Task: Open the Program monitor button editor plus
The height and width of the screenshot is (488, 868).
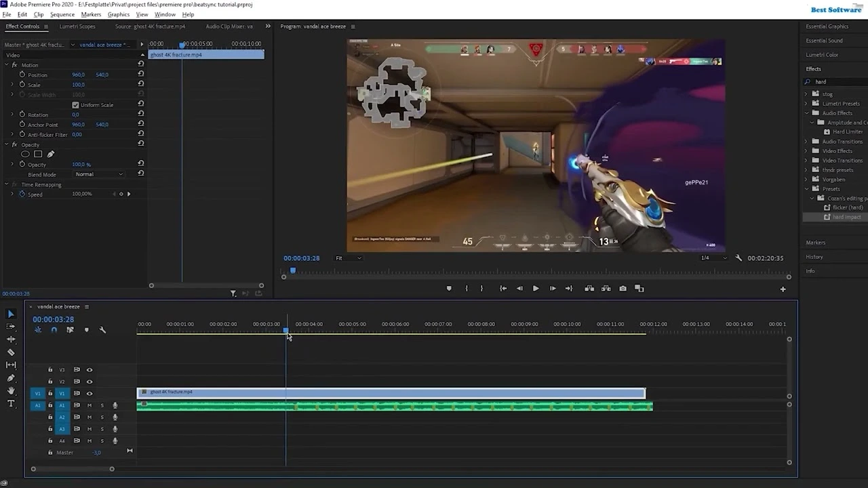Action: point(783,289)
